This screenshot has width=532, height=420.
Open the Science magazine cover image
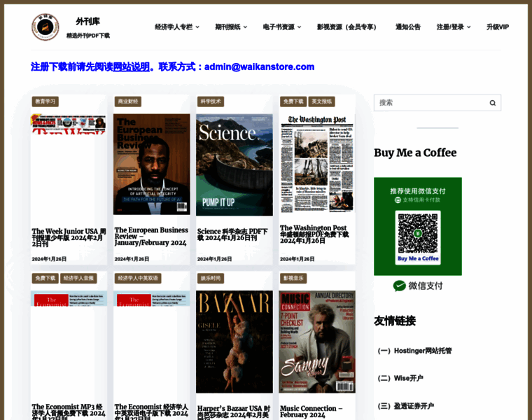(234, 165)
